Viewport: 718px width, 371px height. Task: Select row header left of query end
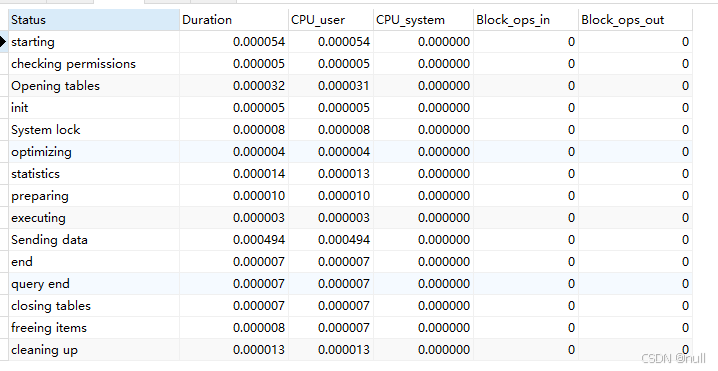(4, 284)
